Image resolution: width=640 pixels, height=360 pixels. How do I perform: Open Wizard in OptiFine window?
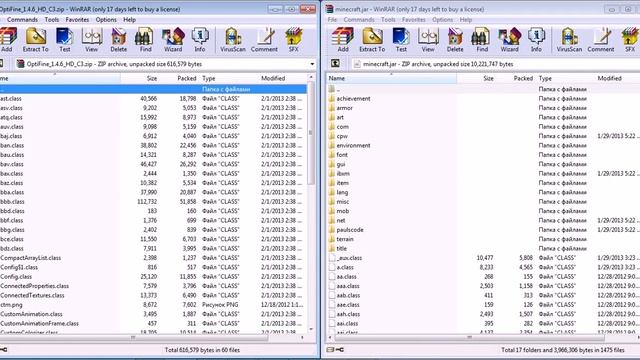(173, 40)
